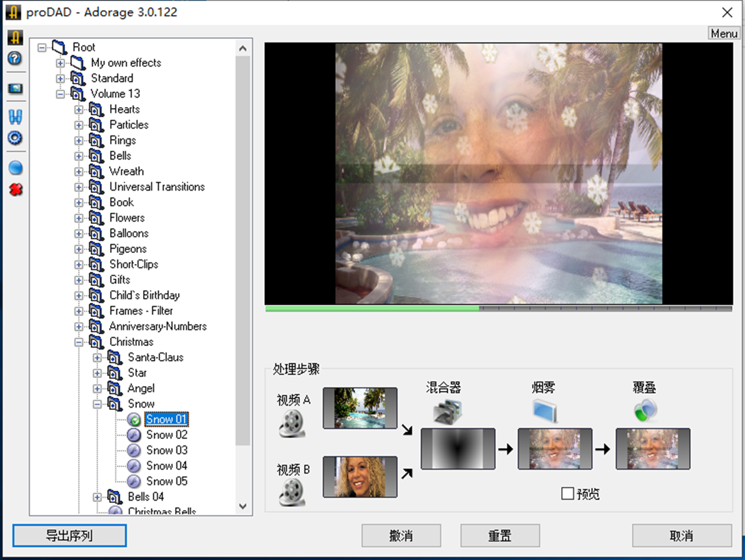This screenshot has width=745, height=560.
Task: Select the Snow 01 tree item
Action: (166, 419)
